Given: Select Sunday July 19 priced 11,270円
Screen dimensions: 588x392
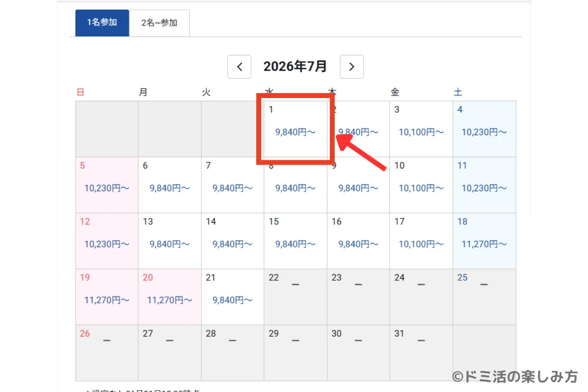Looking at the screenshot, I should (x=107, y=297).
